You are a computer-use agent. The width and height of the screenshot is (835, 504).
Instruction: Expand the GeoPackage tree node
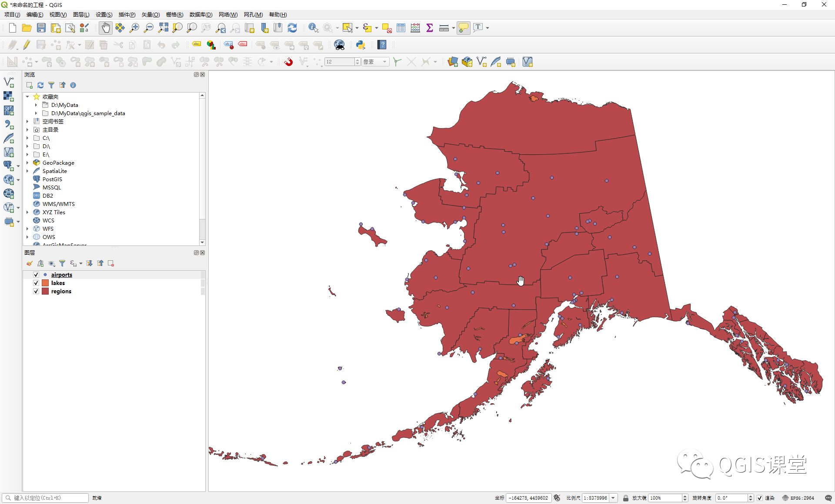27,163
